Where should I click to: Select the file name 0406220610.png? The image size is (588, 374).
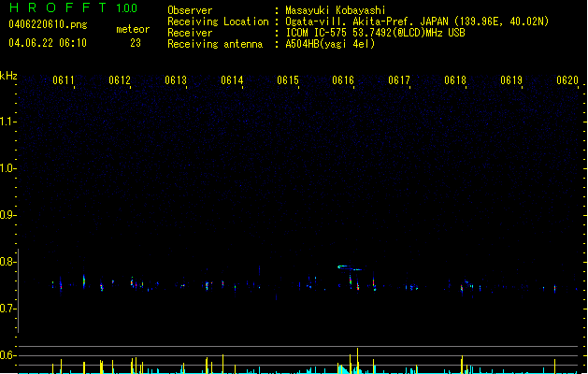pos(48,24)
